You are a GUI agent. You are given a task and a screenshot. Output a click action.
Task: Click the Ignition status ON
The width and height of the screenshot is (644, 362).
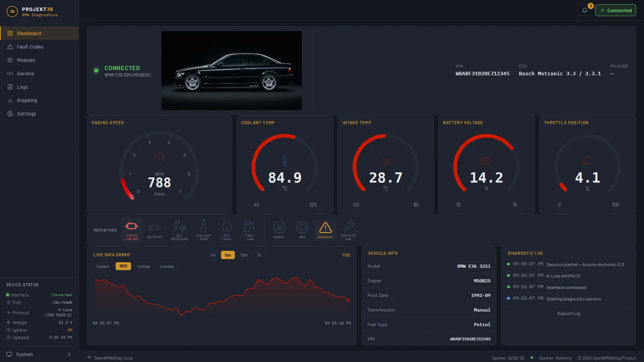click(x=70, y=330)
